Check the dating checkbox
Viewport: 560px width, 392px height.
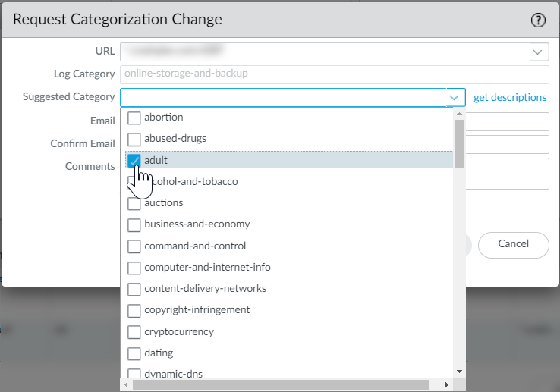tap(134, 353)
